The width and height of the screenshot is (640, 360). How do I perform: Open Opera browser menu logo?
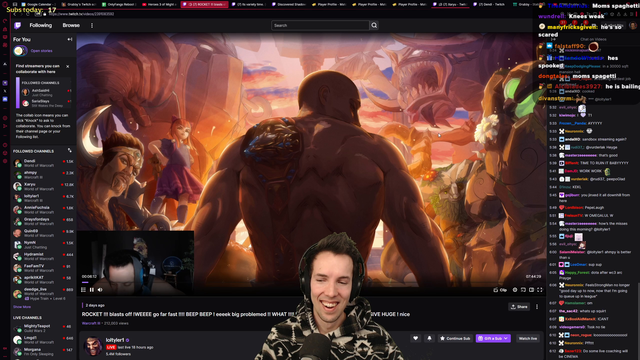tap(5, 4)
